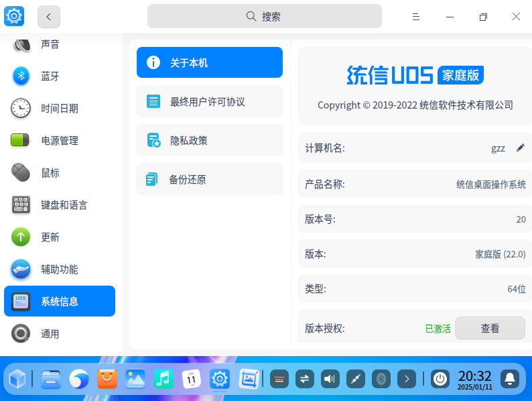The height and width of the screenshot is (401, 532).
Task: Click Control Center gear logo
Action: pyautogui.click(x=14, y=15)
